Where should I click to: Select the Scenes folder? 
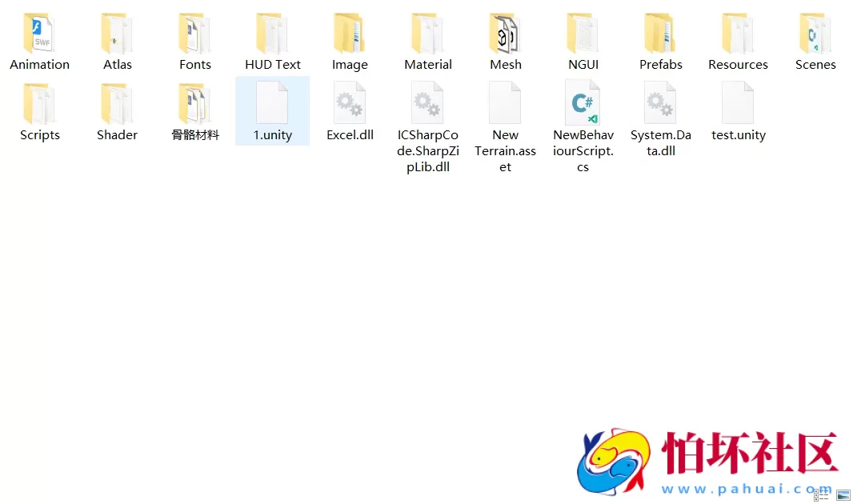pos(815,35)
